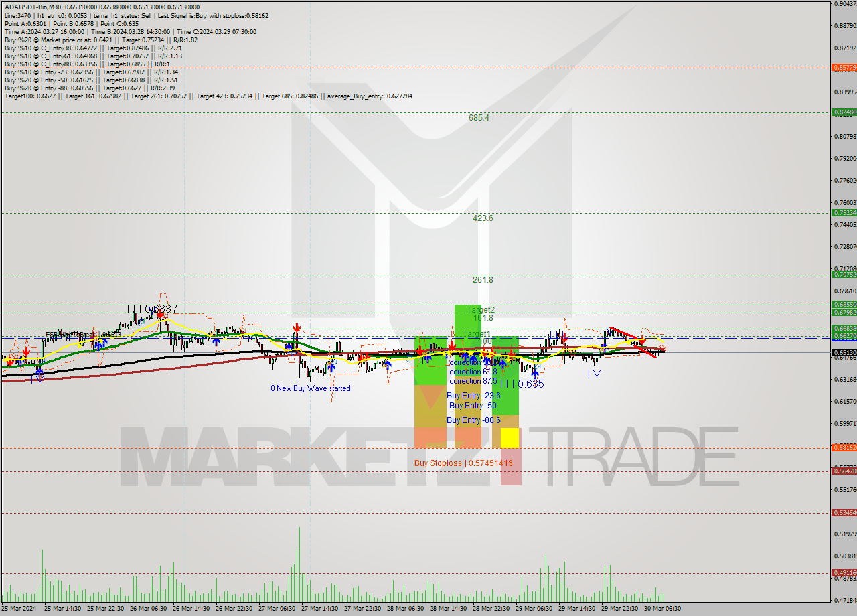Click the 'Buy %10 @ C_Entry38' line

93,48
